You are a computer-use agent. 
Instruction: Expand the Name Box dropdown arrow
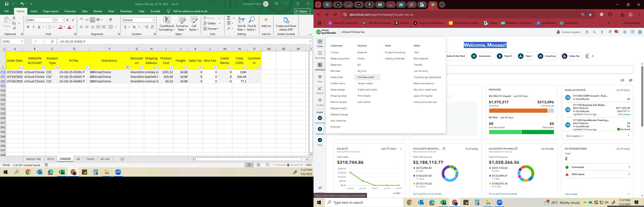(22, 41)
